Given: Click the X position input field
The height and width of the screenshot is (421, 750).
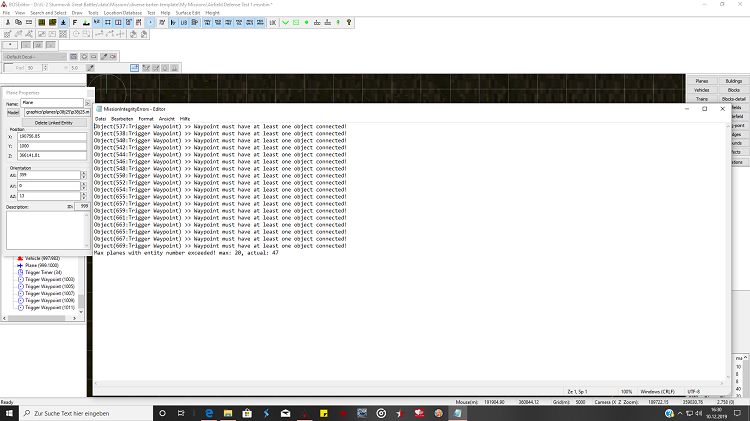Looking at the screenshot, I should (52, 136).
